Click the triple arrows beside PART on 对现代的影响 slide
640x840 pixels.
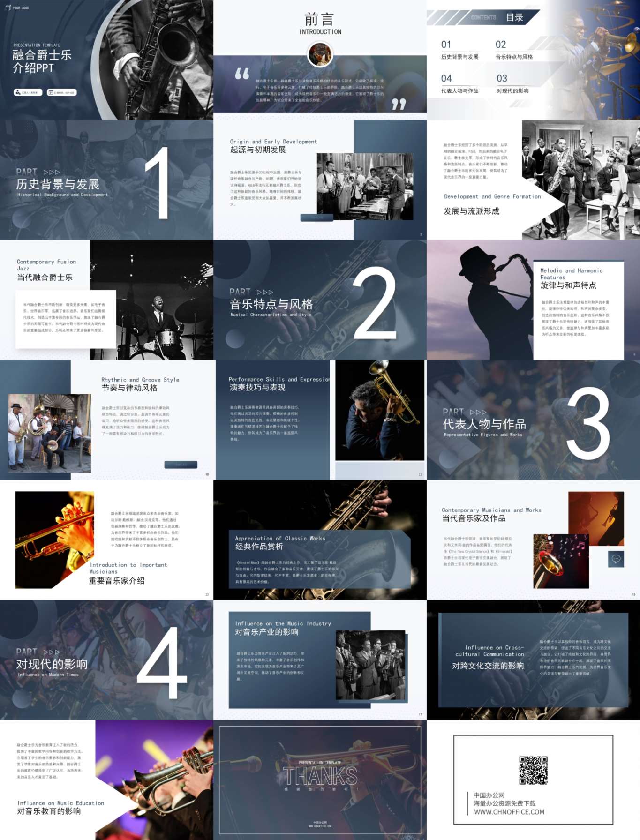(51, 652)
